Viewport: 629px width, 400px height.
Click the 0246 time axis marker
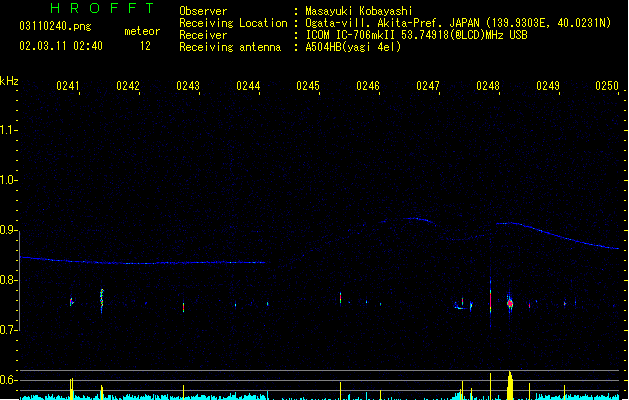coord(368,85)
